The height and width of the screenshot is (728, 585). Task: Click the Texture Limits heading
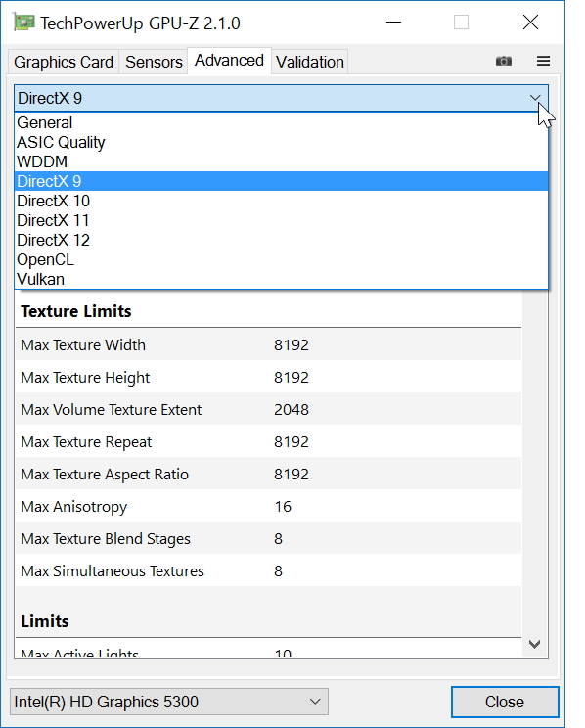[x=76, y=311]
